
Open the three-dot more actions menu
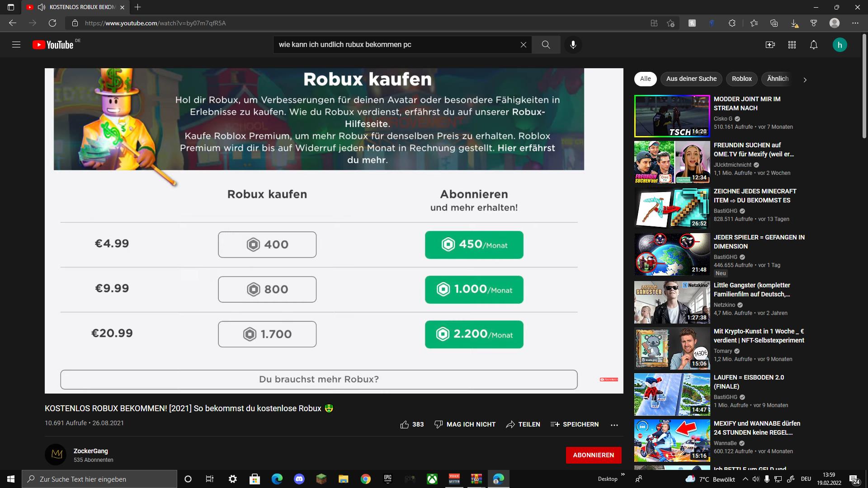(x=614, y=425)
